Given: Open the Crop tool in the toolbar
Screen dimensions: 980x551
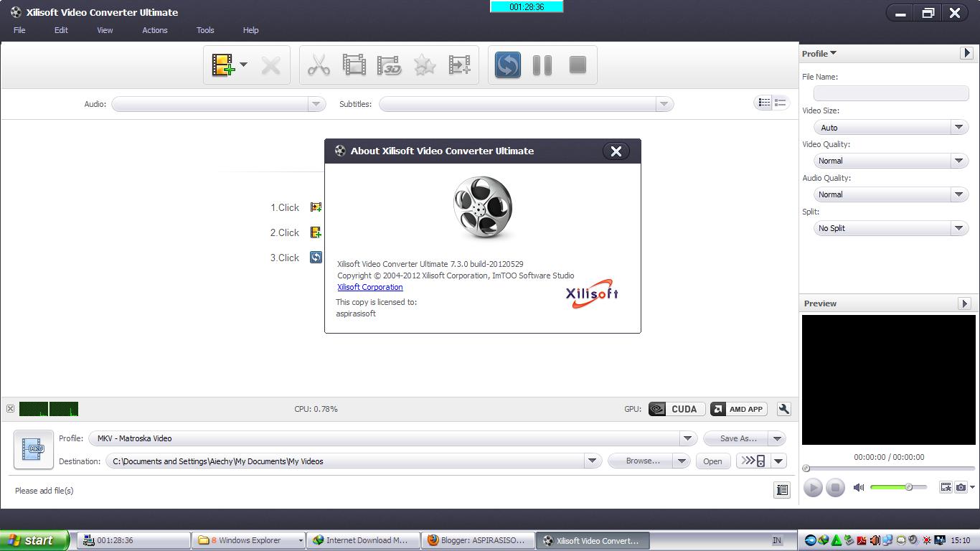Looking at the screenshot, I should [354, 65].
